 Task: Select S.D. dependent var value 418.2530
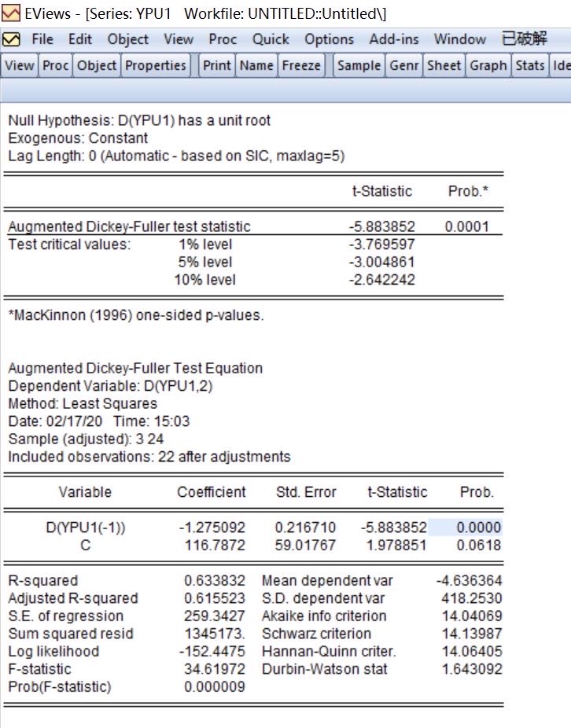(x=472, y=598)
